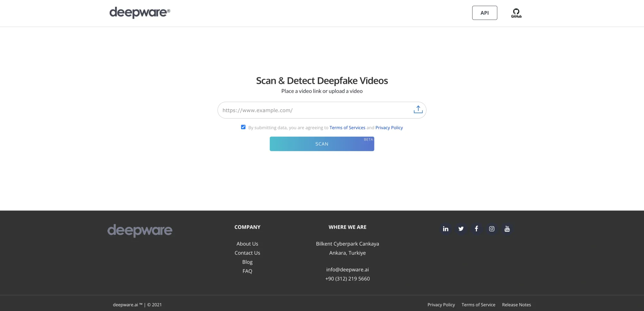Open the LinkedIn social icon

(446, 229)
